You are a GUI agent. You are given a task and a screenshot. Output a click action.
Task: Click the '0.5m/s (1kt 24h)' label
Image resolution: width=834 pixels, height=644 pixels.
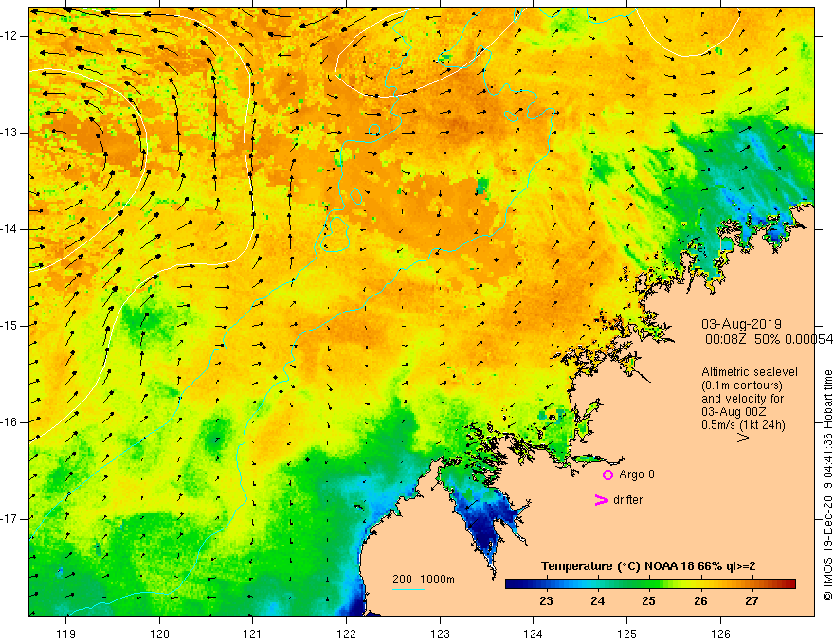coord(743,425)
